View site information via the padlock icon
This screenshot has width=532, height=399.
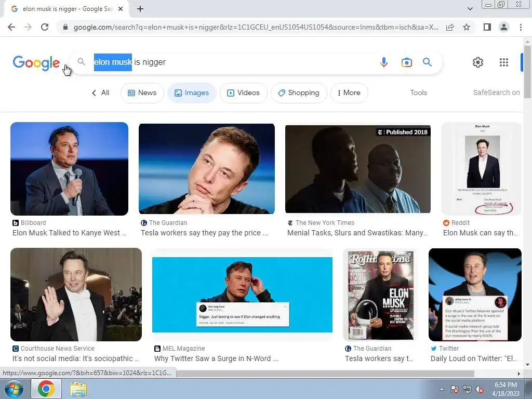click(x=65, y=27)
